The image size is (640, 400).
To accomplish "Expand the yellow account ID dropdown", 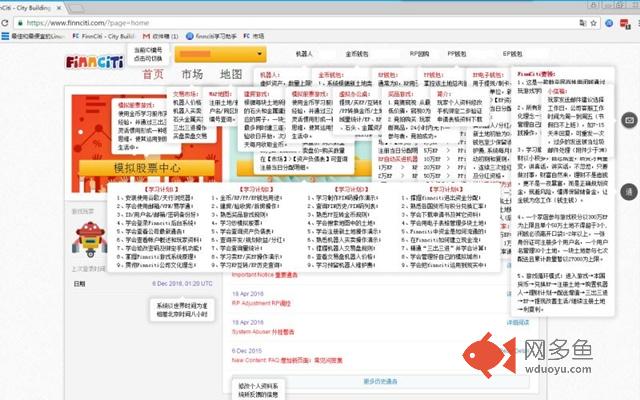I will point(220,54).
